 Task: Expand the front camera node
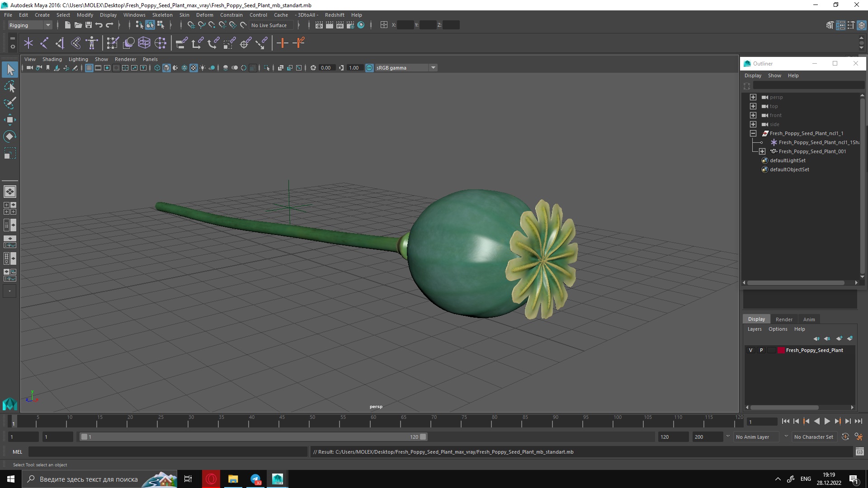point(753,116)
